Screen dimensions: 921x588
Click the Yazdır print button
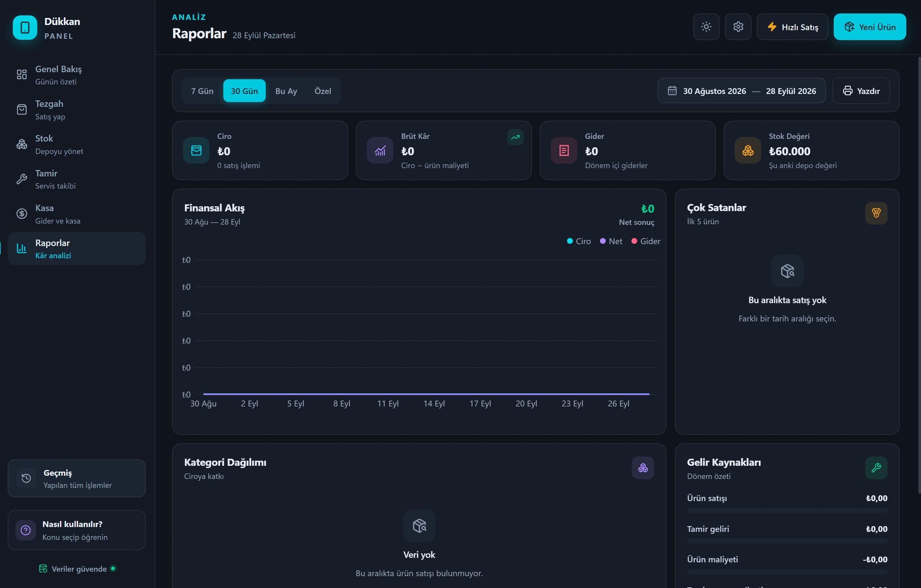click(861, 91)
